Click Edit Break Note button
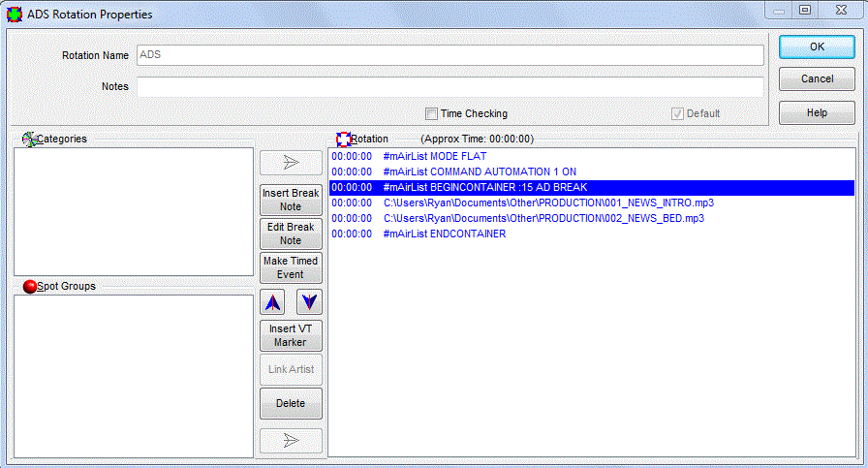The image size is (868, 468). pos(291,234)
